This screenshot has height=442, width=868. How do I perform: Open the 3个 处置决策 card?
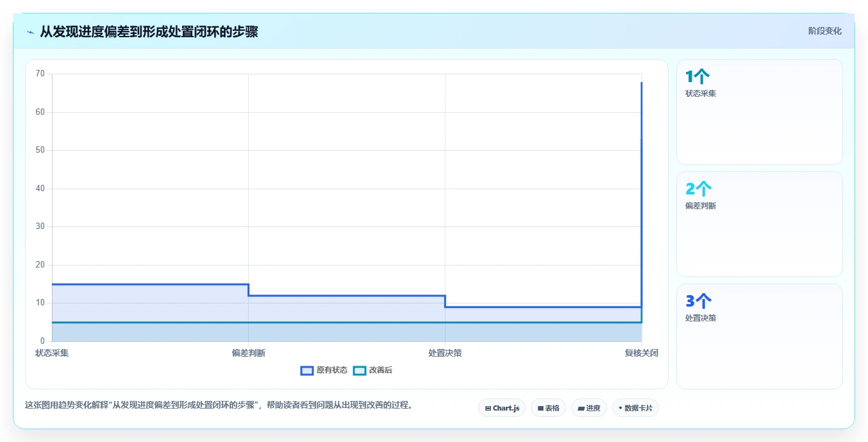pyautogui.click(x=760, y=336)
